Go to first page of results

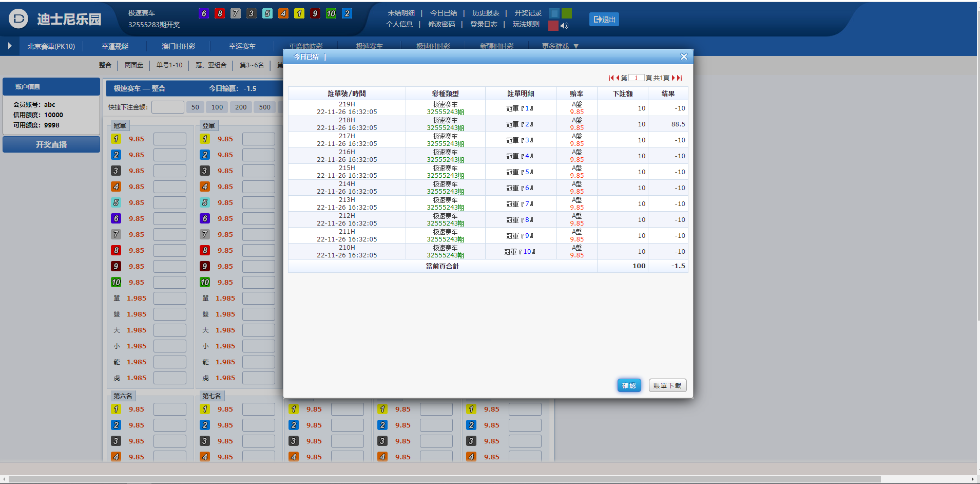(611, 78)
